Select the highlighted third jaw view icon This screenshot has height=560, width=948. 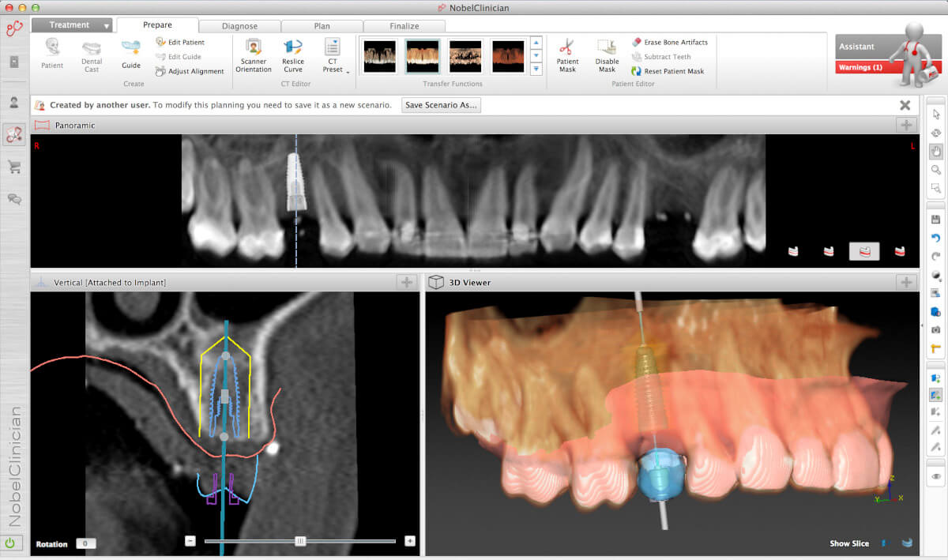(864, 251)
